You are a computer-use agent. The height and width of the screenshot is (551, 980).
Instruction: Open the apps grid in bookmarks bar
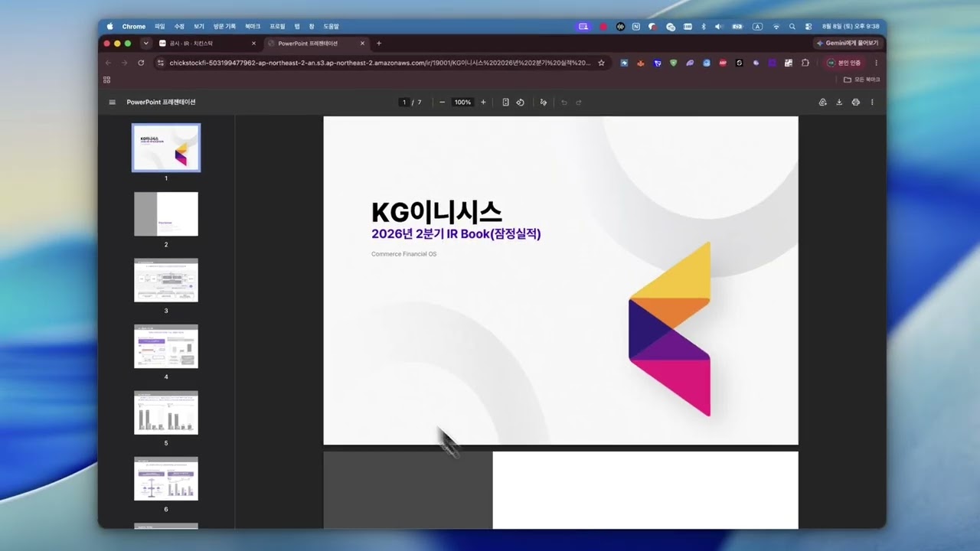(x=106, y=80)
